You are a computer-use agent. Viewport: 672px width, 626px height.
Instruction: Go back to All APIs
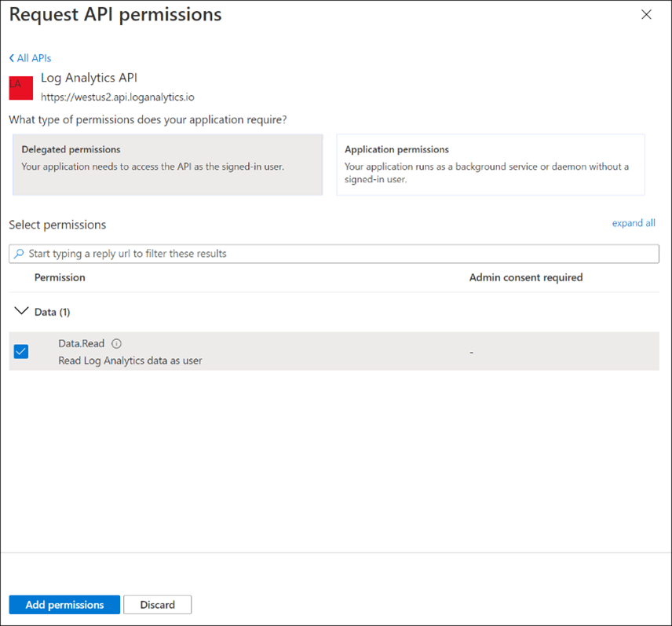click(x=30, y=58)
